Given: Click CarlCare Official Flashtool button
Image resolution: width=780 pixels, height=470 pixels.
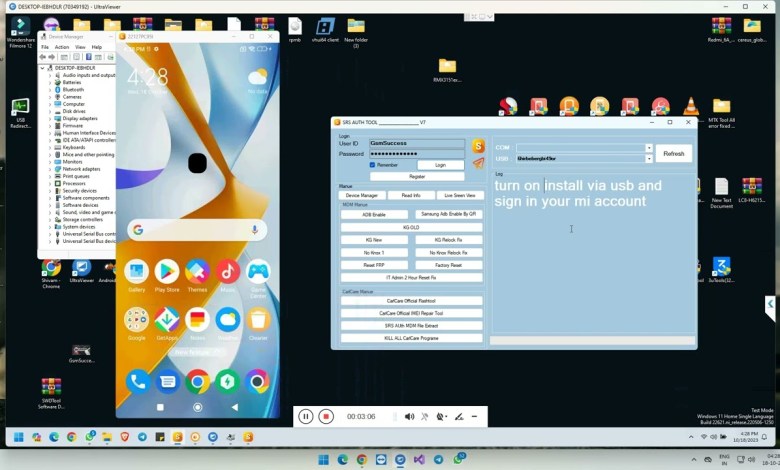Looking at the screenshot, I should [411, 301].
